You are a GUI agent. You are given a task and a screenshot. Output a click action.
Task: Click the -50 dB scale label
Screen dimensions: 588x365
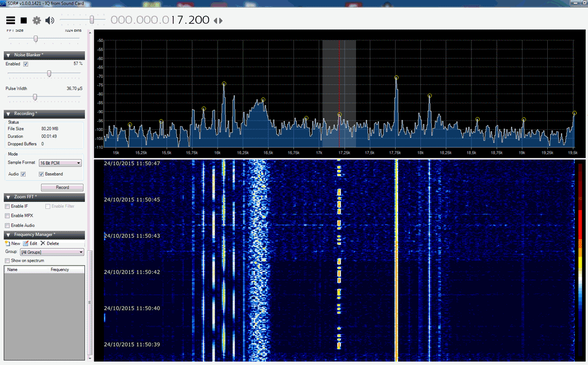[x=100, y=41]
